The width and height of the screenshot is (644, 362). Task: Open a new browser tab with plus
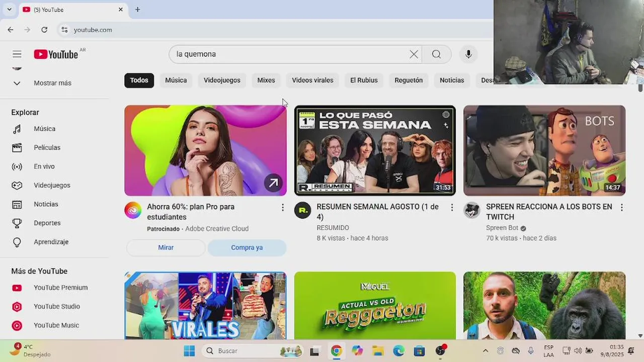tap(137, 10)
